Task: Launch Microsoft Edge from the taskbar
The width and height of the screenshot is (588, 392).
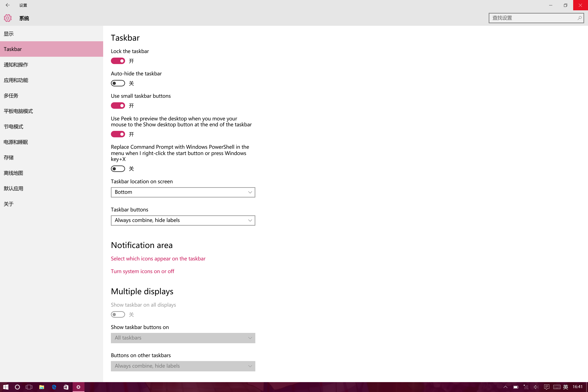Action: (54, 387)
